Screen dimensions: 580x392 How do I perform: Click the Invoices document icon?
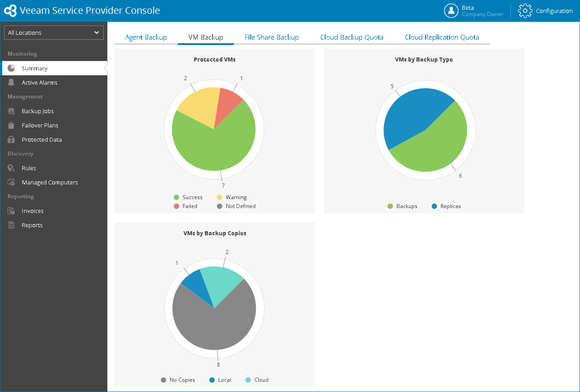coord(12,211)
